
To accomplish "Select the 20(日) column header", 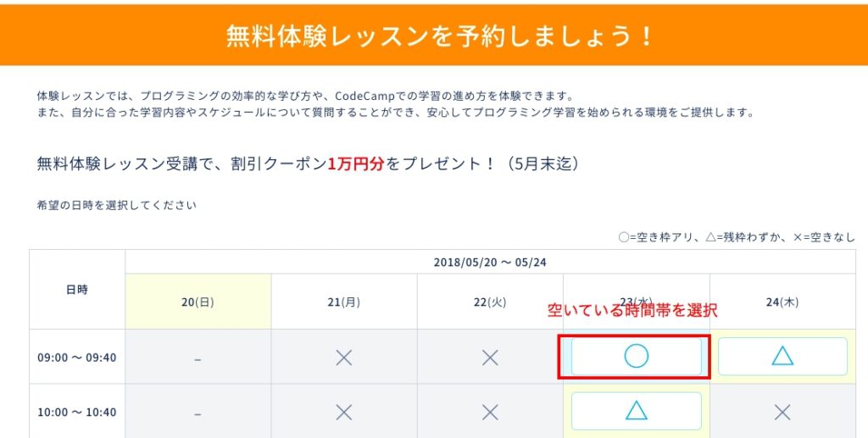I will coord(198,302).
